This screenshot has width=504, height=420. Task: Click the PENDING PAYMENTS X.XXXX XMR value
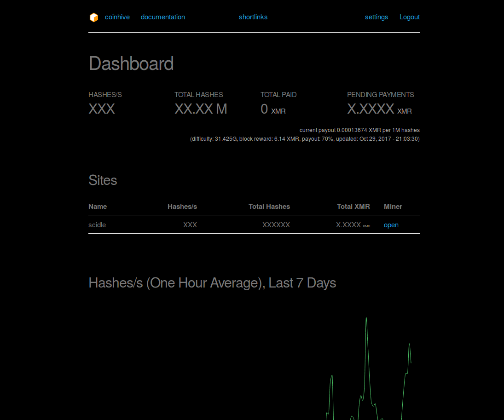(x=379, y=109)
